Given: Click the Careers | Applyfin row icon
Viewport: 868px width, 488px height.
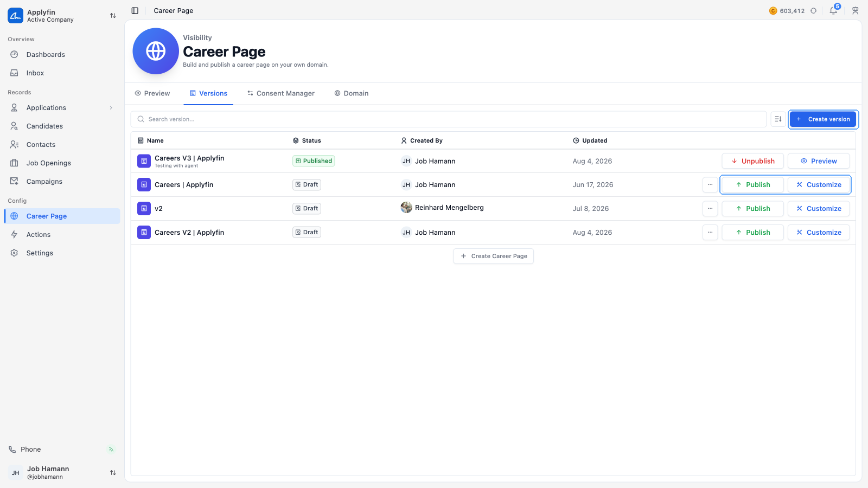Looking at the screenshot, I should (144, 185).
